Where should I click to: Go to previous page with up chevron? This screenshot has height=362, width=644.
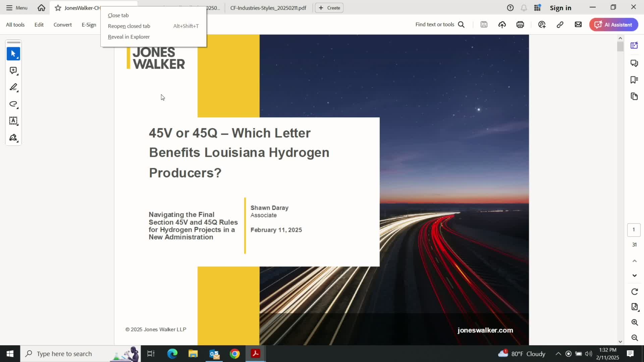pyautogui.click(x=634, y=261)
